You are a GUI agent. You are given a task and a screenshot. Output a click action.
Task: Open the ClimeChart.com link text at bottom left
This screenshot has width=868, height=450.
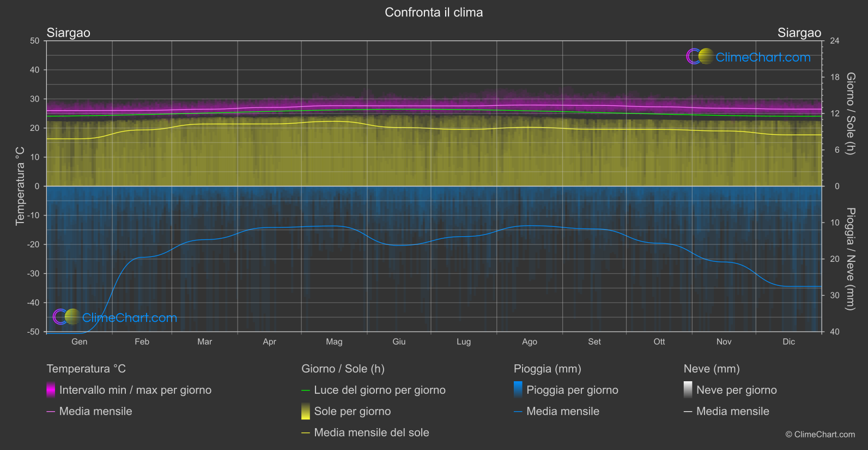click(x=130, y=317)
